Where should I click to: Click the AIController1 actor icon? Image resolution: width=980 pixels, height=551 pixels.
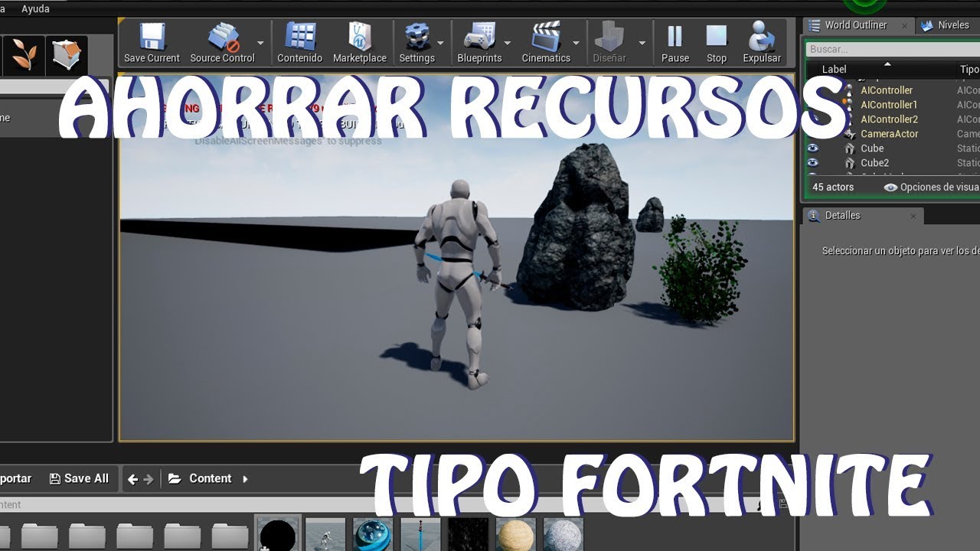(x=848, y=104)
